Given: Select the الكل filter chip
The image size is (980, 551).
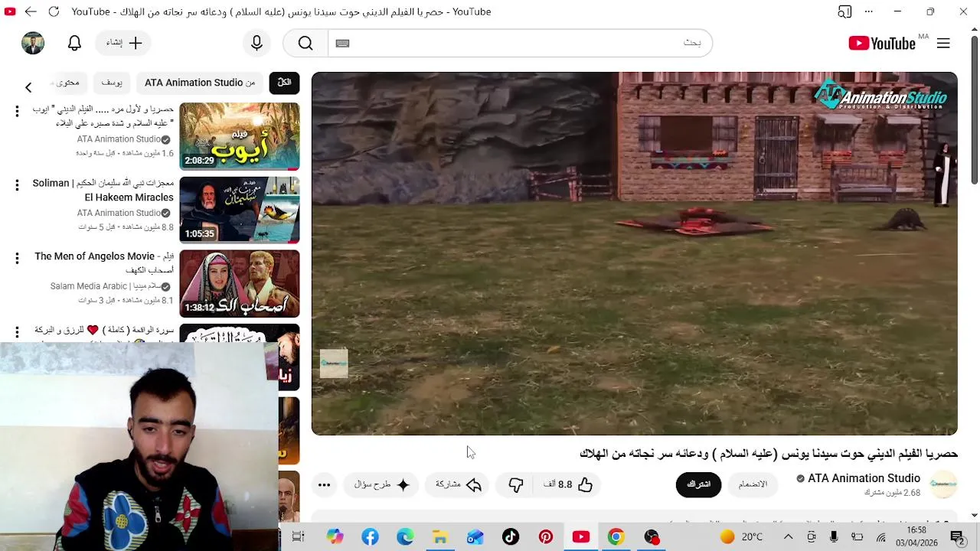Looking at the screenshot, I should tap(284, 83).
